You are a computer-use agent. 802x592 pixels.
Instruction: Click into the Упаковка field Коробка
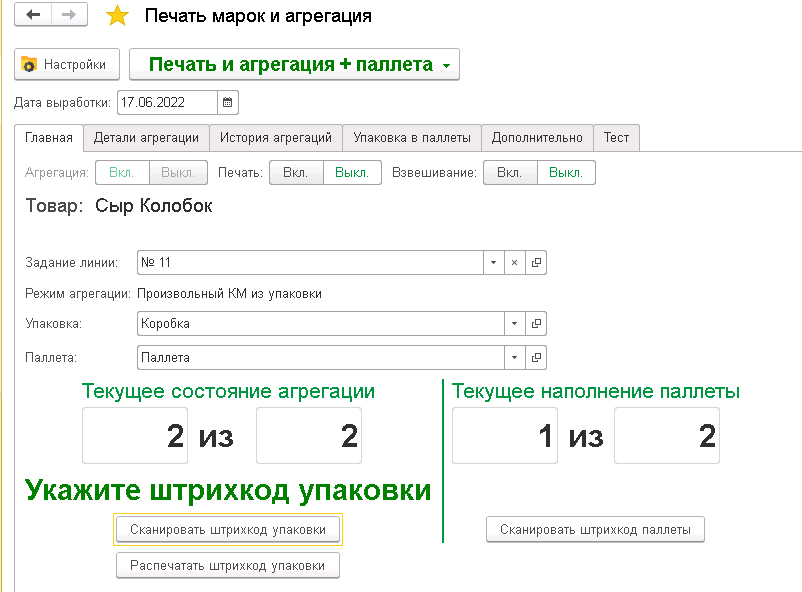pyautogui.click(x=321, y=323)
